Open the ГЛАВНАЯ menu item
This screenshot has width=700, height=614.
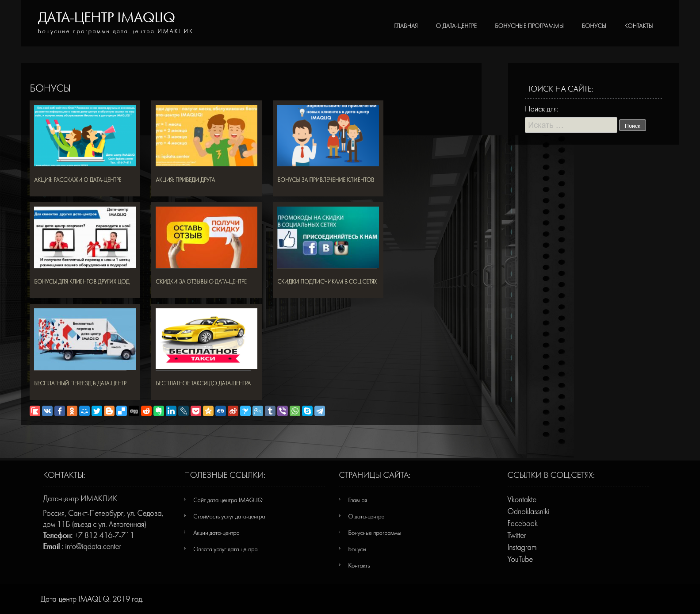pyautogui.click(x=406, y=26)
